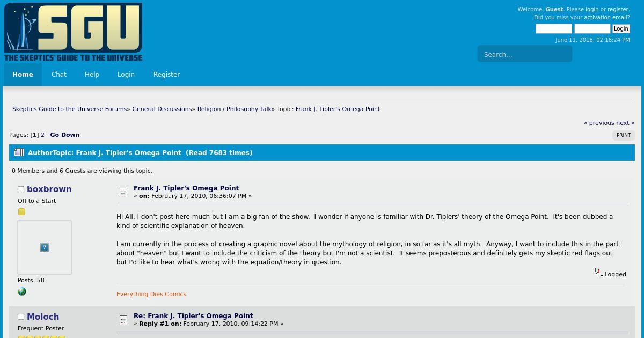Follow the 'register' link in the welcome text
644x338 pixels.
click(x=618, y=9)
